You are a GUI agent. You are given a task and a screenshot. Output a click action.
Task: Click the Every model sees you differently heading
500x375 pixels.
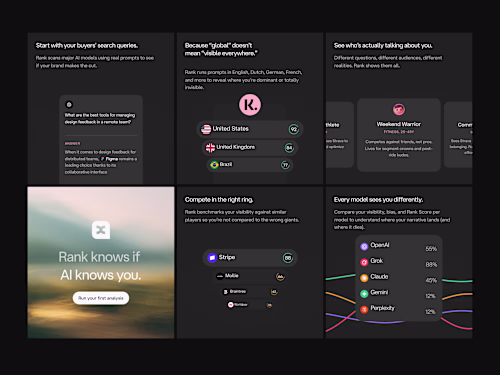pyautogui.click(x=378, y=200)
